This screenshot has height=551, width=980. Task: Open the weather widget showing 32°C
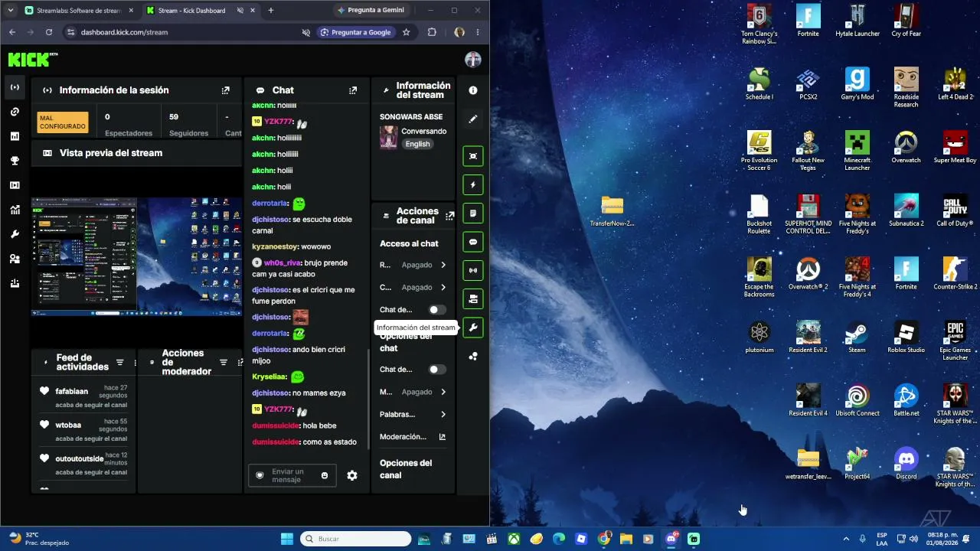pyautogui.click(x=38, y=539)
